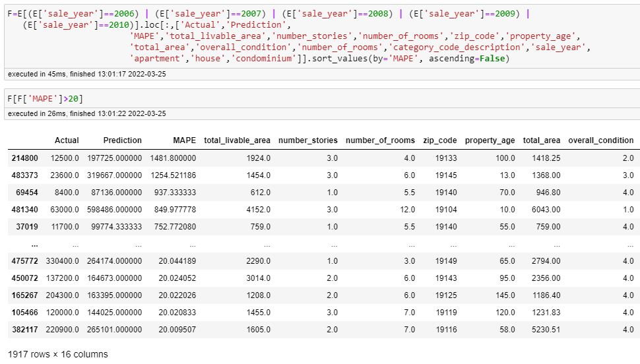The image size is (640, 364).
Task: Select row index 475772
Action: pyautogui.click(x=24, y=260)
